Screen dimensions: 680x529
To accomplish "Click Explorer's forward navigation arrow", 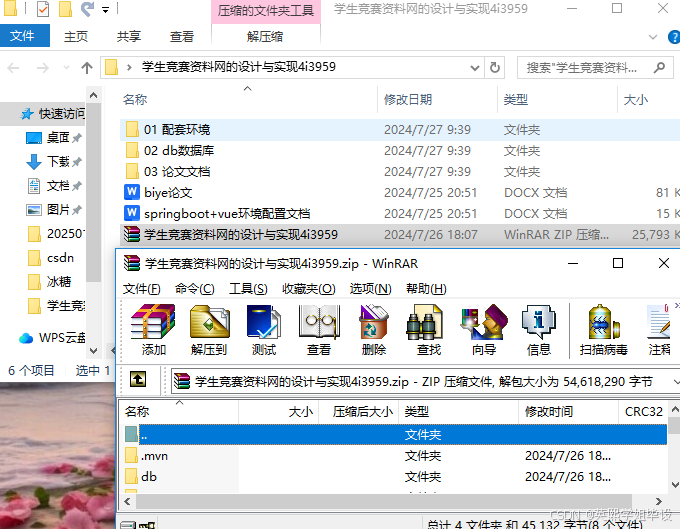I will 42,68.
